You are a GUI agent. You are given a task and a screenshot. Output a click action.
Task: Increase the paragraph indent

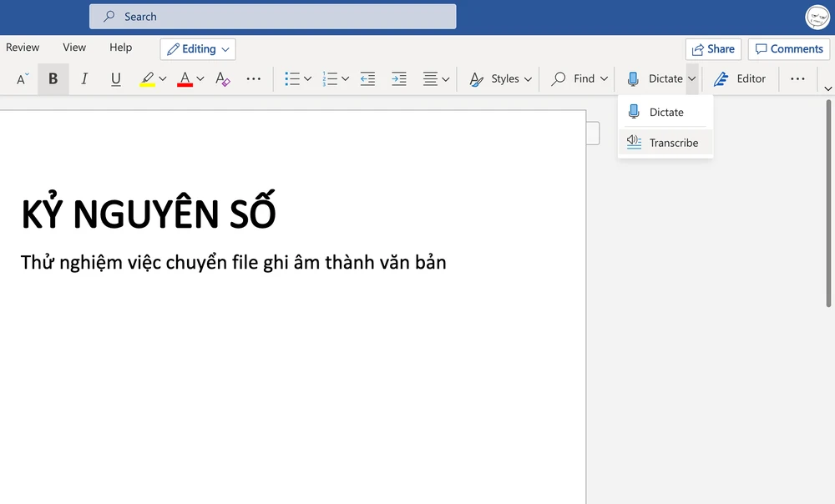[398, 78]
